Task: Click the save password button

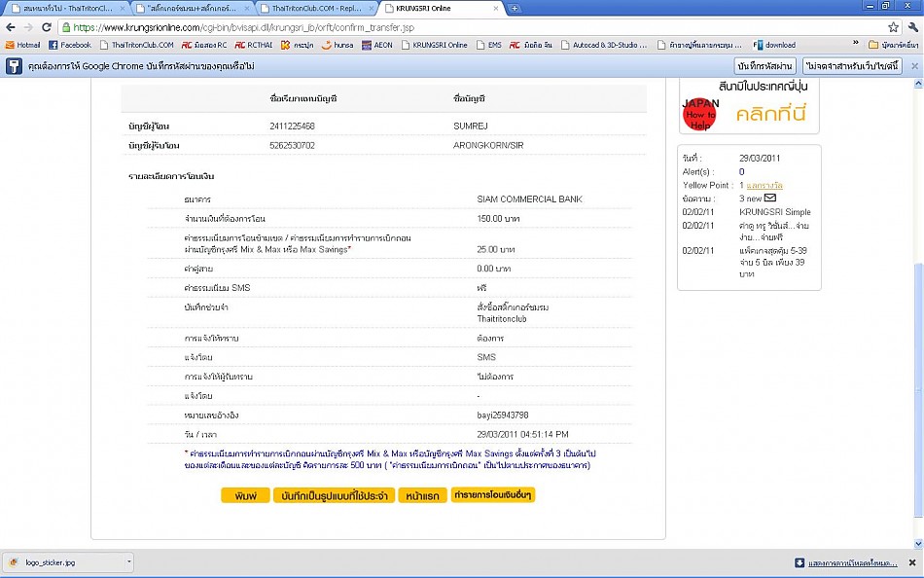Action: pyautogui.click(x=764, y=66)
